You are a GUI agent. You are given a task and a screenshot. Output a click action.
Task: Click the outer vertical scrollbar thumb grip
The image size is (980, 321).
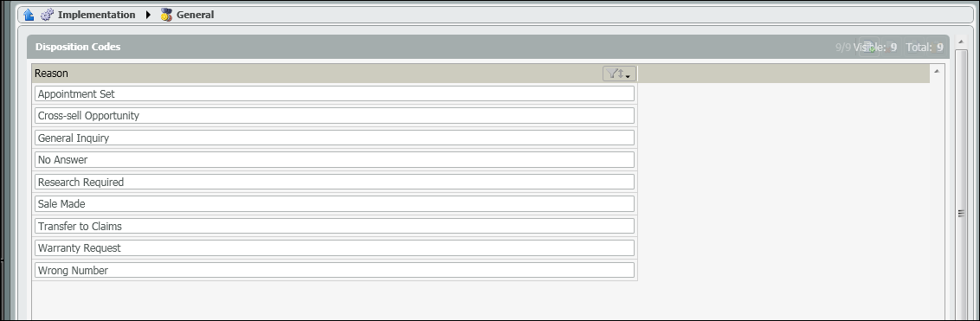tap(962, 214)
